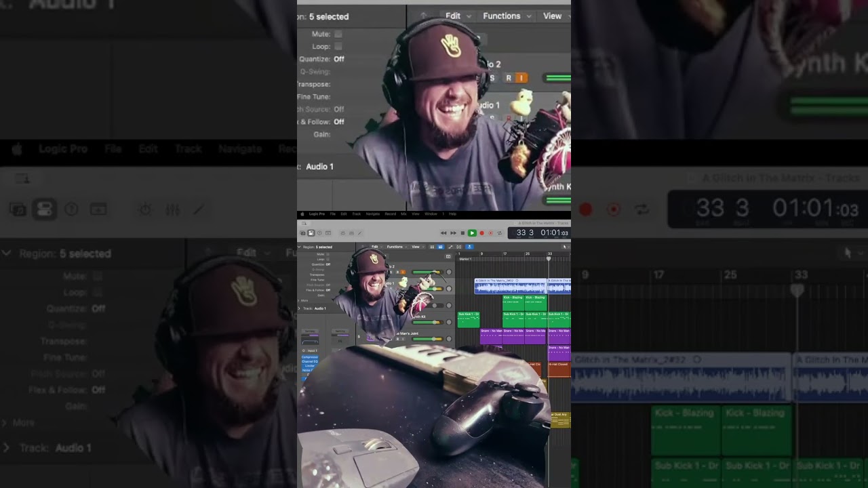Screen dimensions: 868x488
Task: Click Rewind in small Logic window transport
Action: pyautogui.click(x=443, y=232)
